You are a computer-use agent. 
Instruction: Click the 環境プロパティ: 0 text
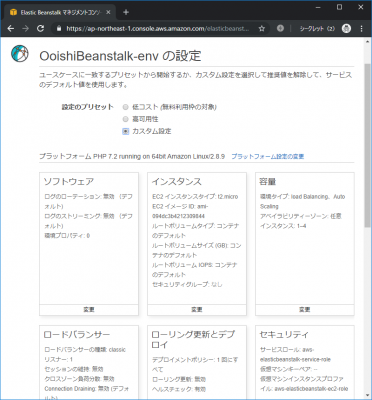[67, 236]
